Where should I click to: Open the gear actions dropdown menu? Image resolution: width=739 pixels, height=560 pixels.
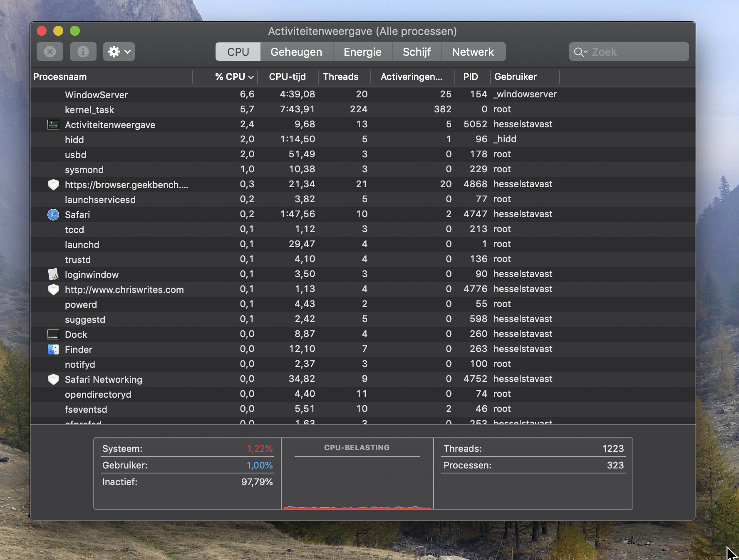tap(119, 52)
